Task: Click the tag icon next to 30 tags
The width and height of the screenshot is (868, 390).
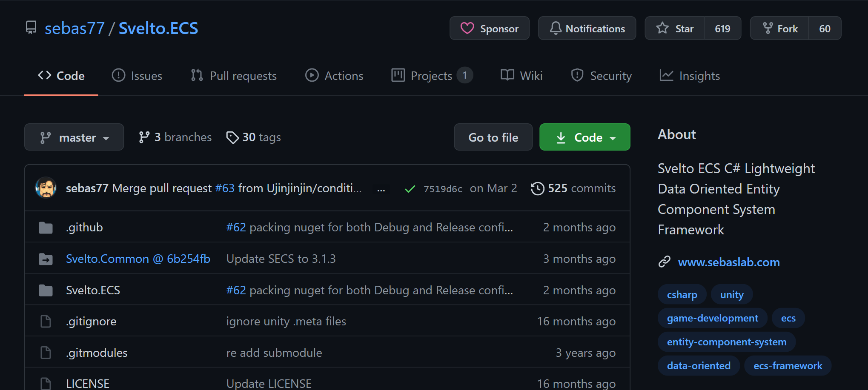Action: click(x=232, y=137)
